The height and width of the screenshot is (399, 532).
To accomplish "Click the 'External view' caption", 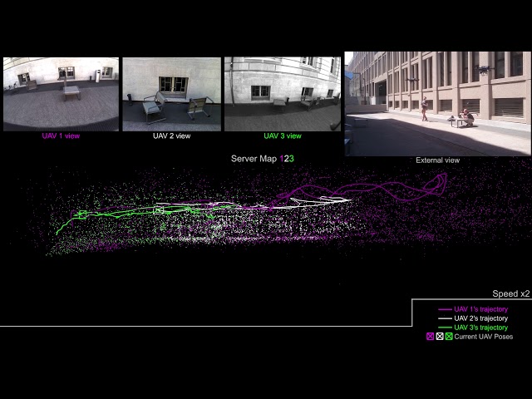I will (438, 160).
